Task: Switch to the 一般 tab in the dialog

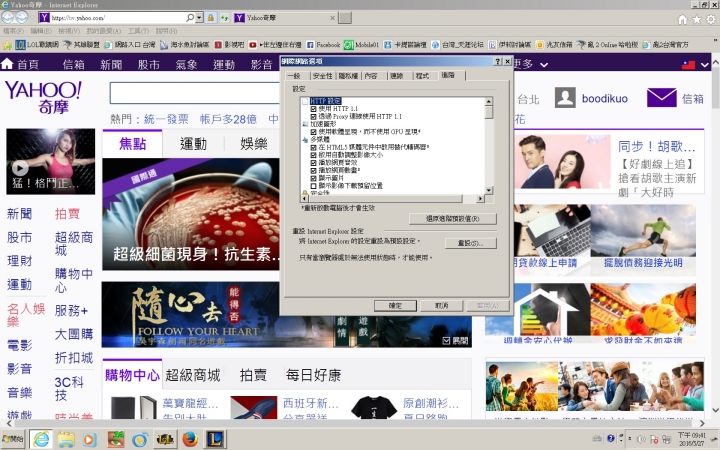Action: click(294, 76)
